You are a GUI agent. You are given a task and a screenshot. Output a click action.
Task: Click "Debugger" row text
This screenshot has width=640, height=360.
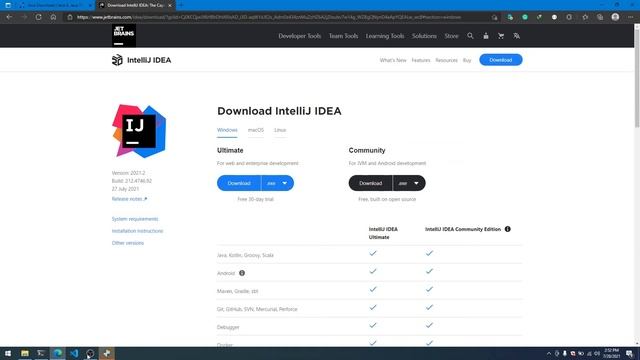coord(228,327)
